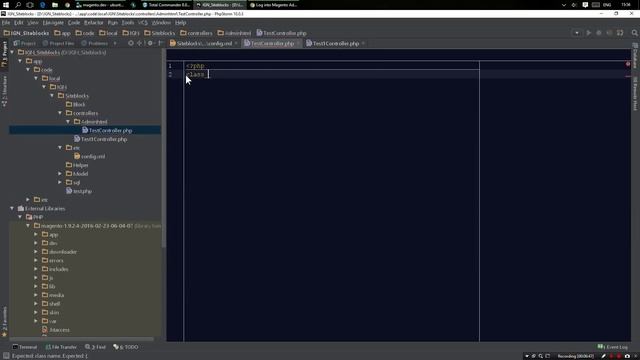Click the Debug icon in toolbar
640x360 pixels.
[x=599, y=33]
